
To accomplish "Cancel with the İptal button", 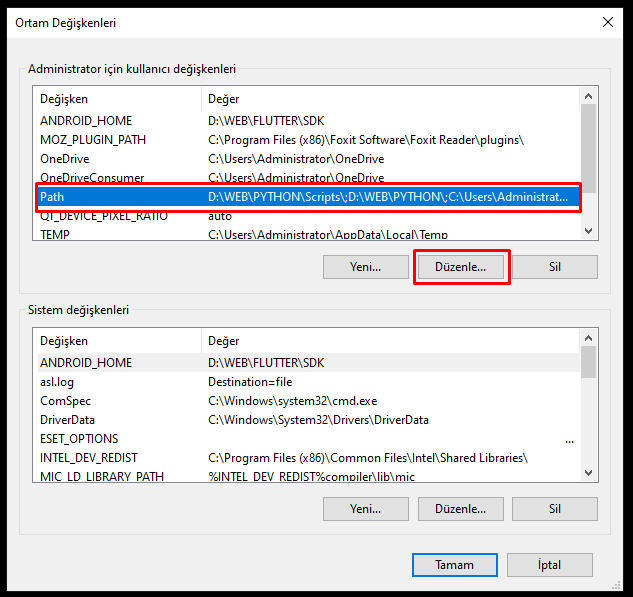I will point(549,565).
